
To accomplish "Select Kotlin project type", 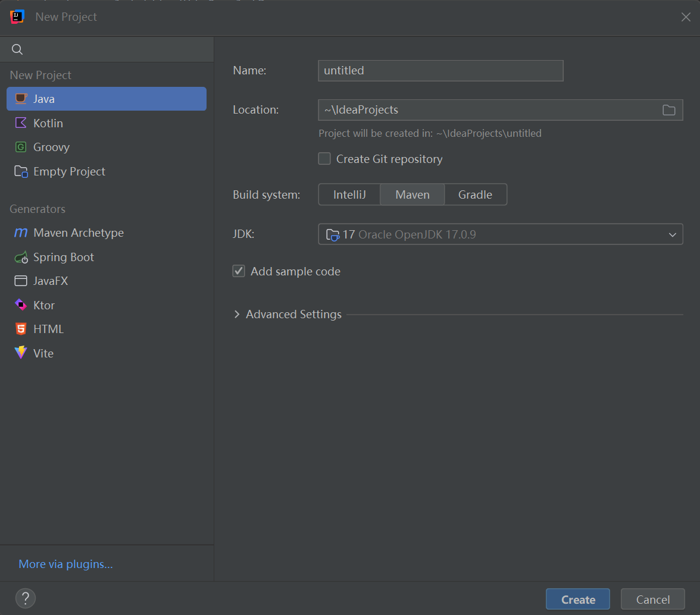I will 106,123.
